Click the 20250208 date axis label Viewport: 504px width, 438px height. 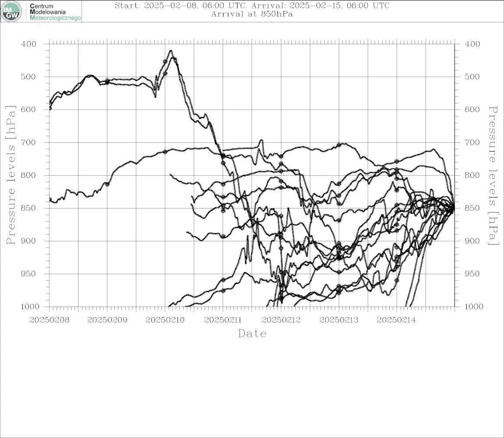pos(49,320)
